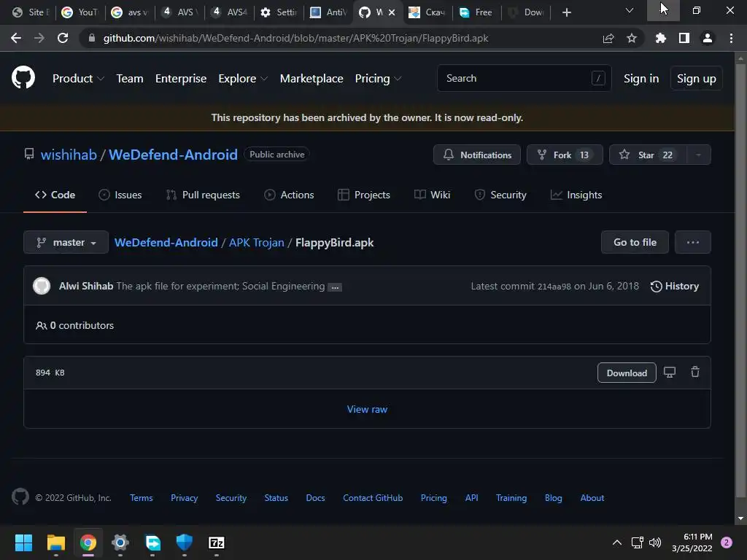Viewport: 747px width, 560px height.
Task: Click the Contact GitHub footer link
Action: coord(373,497)
